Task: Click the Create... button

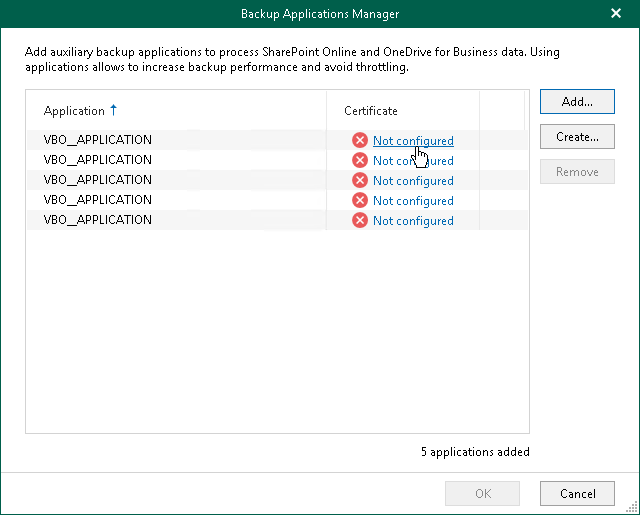Action: [577, 137]
